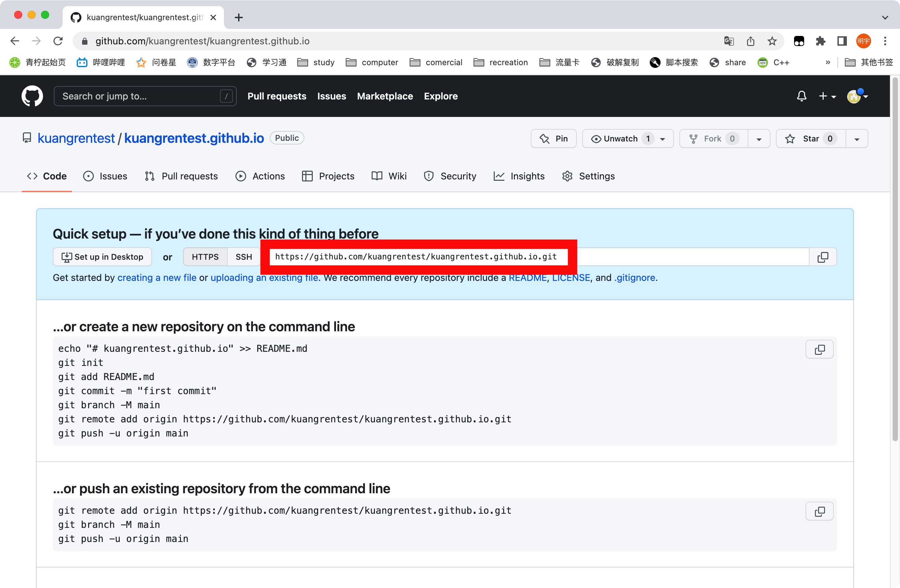Image resolution: width=900 pixels, height=588 pixels.
Task: Switch the clone URL to SSH
Action: [243, 257]
